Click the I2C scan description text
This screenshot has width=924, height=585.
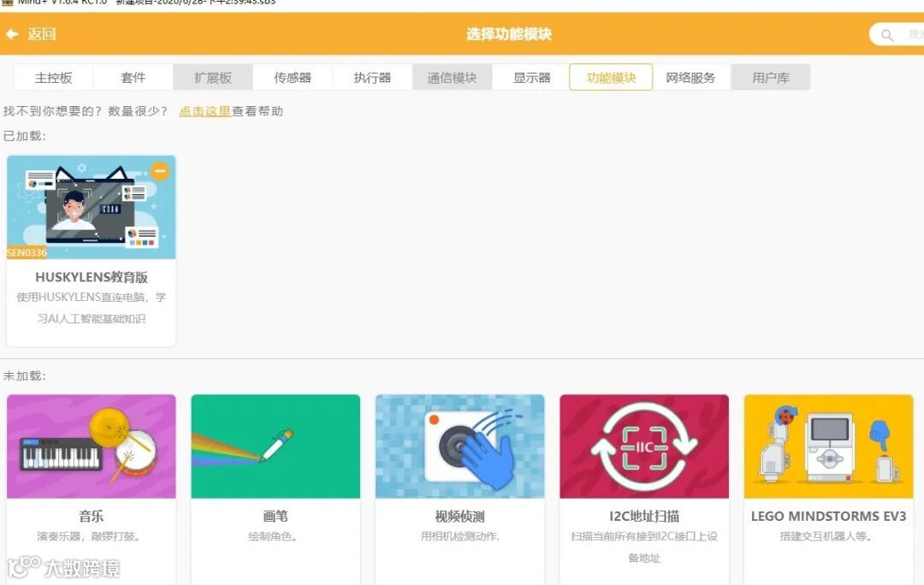click(x=644, y=547)
